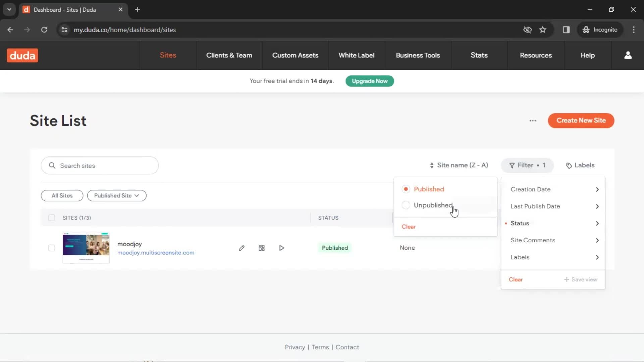The height and width of the screenshot is (362, 644).
Task: Clear the status filter selection
Action: (x=409, y=227)
